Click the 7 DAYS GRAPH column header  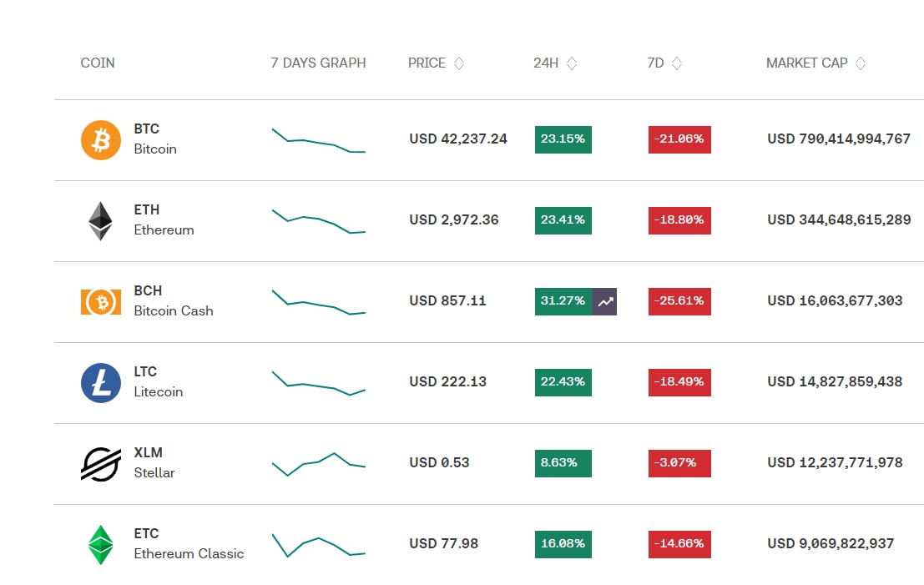(318, 63)
